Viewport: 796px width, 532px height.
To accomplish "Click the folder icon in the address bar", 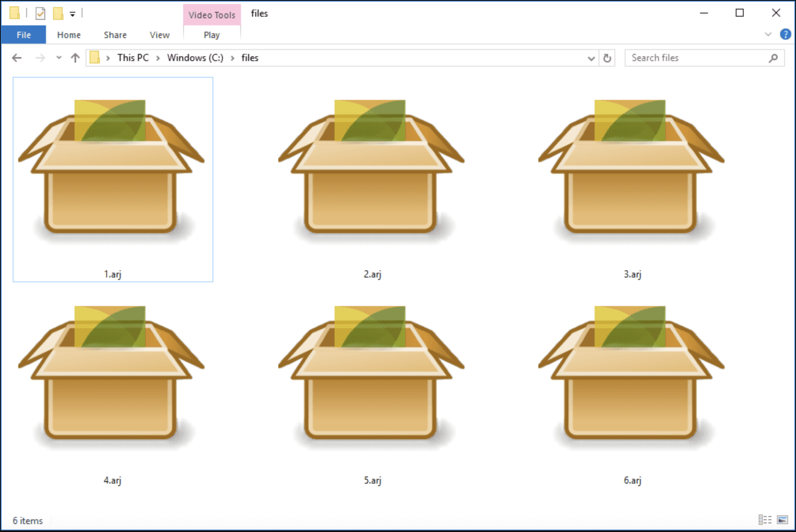I will click(95, 57).
